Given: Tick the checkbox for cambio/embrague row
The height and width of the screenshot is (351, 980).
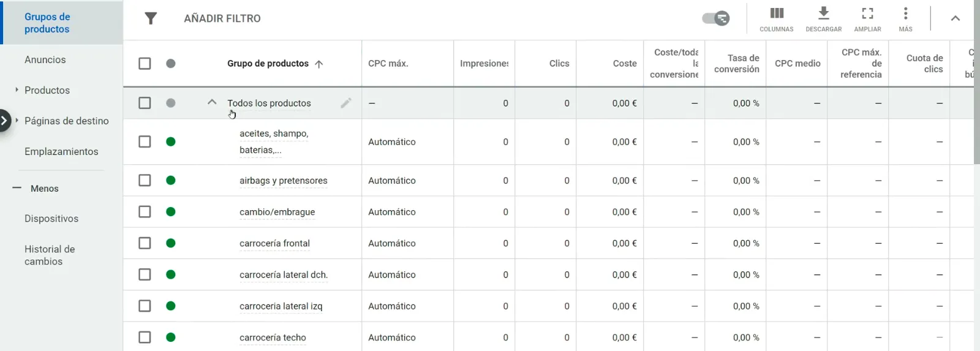Looking at the screenshot, I should click(x=145, y=211).
